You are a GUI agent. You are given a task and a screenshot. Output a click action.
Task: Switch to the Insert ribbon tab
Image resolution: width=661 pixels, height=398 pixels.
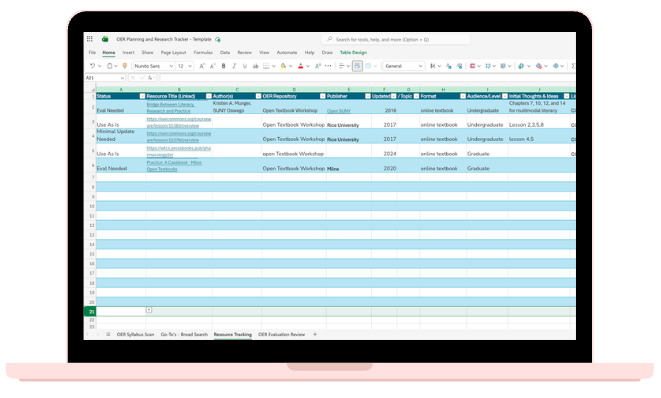pos(129,52)
